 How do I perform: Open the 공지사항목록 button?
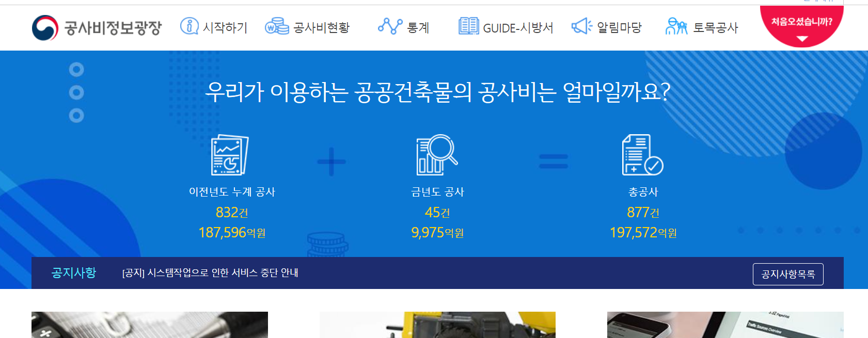[x=788, y=274]
